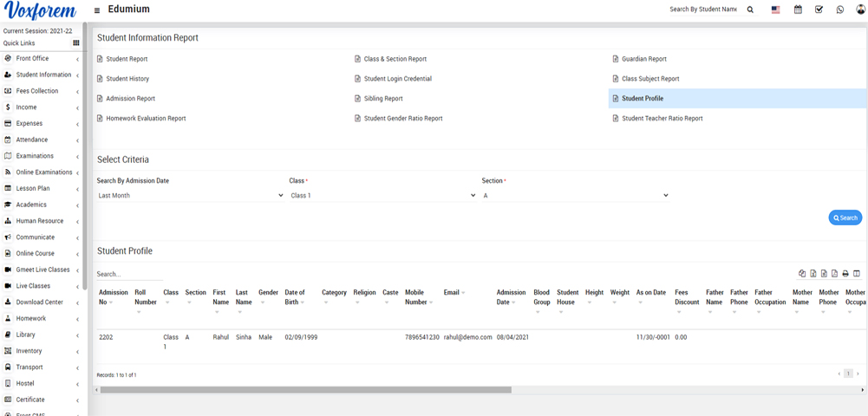Click the table Search input field
The image size is (868, 416).
coord(130,274)
